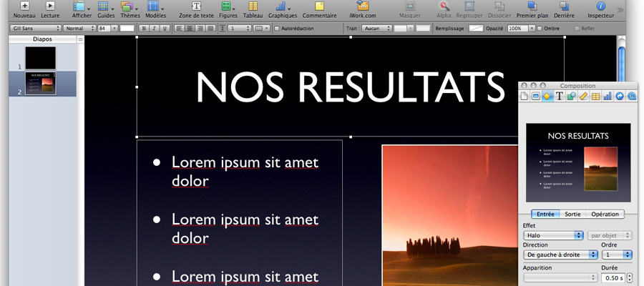644x286 pixels.
Task: Select slide 2 thumbnail
Action: coord(40,83)
